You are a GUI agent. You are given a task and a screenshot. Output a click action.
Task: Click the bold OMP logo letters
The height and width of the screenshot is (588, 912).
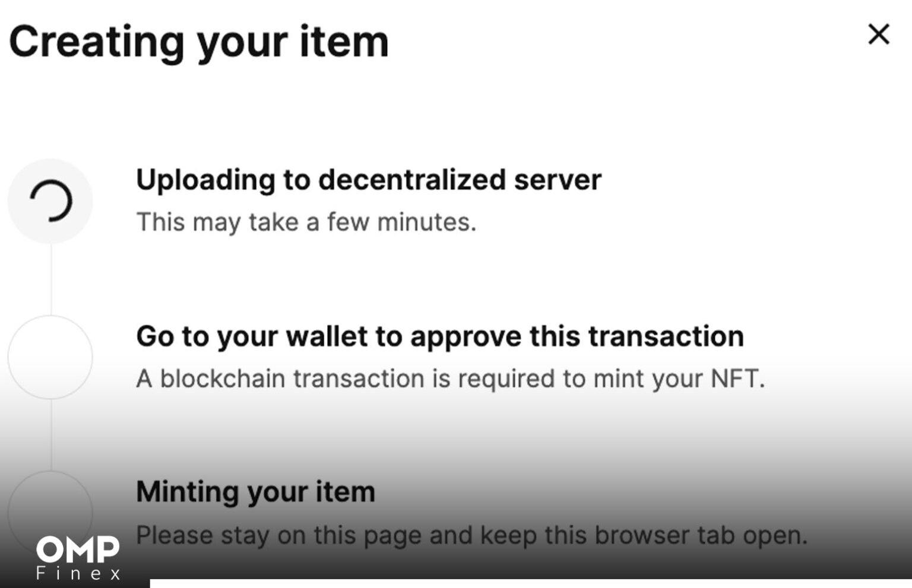[x=77, y=549]
